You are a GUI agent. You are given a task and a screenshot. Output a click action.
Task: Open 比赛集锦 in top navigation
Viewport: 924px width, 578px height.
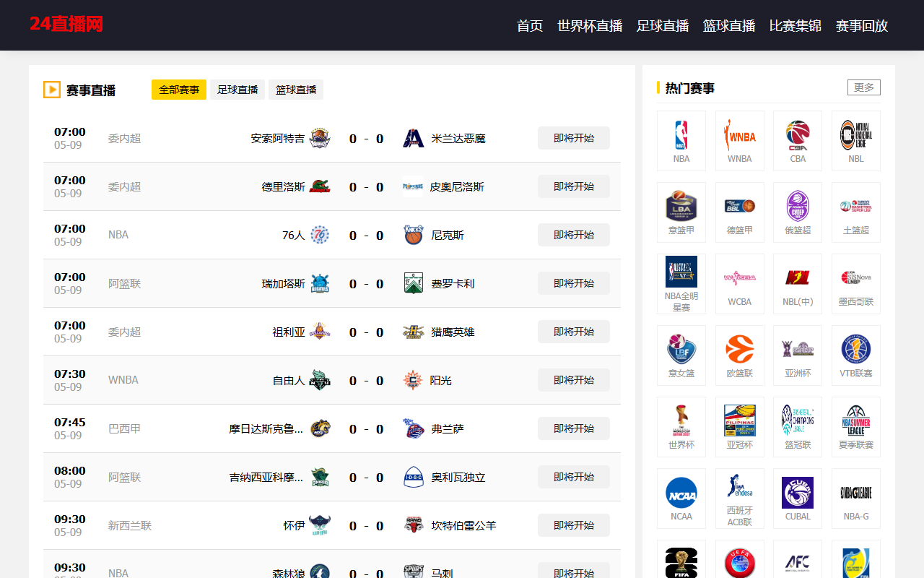(796, 25)
